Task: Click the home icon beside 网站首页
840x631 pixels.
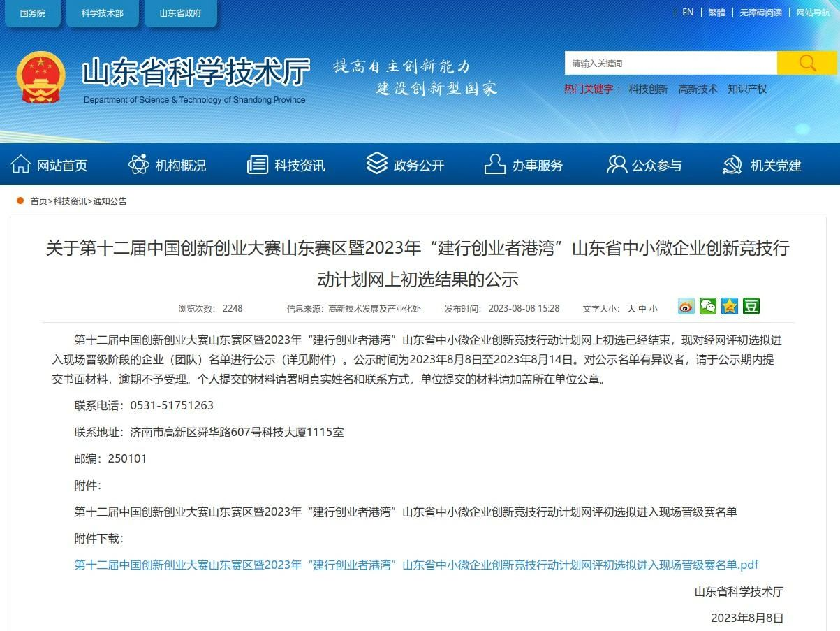Action: tap(21, 164)
